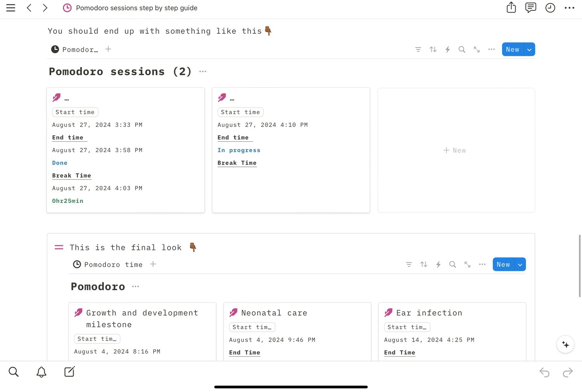Image resolution: width=582 pixels, height=392 pixels.
Task: Open the dropdown arrow beside the upper New button
Action: 529,50
